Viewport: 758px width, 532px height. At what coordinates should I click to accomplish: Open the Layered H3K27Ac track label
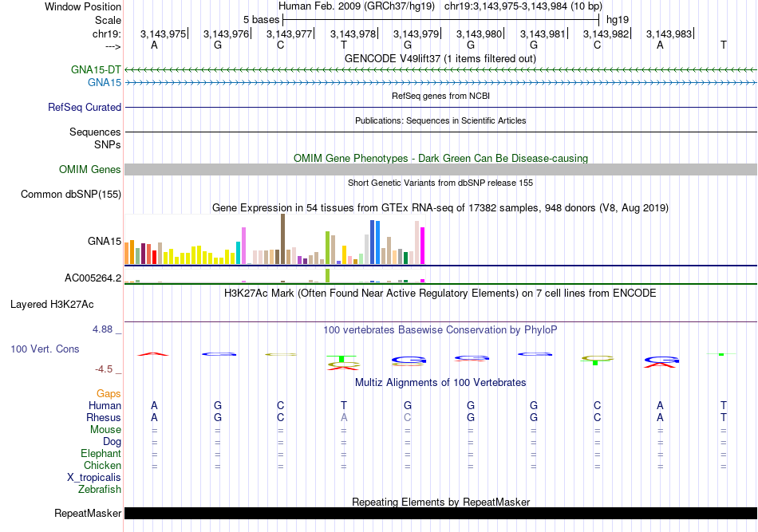point(52,305)
